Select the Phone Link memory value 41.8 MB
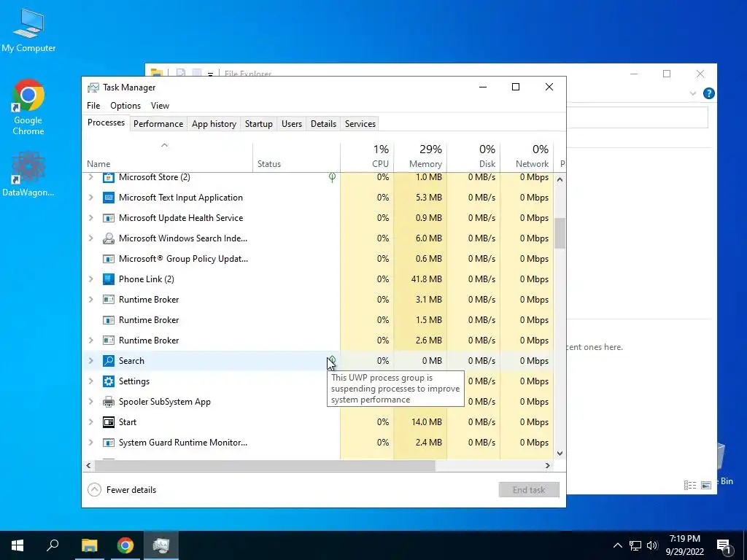The height and width of the screenshot is (560, 747). click(426, 279)
